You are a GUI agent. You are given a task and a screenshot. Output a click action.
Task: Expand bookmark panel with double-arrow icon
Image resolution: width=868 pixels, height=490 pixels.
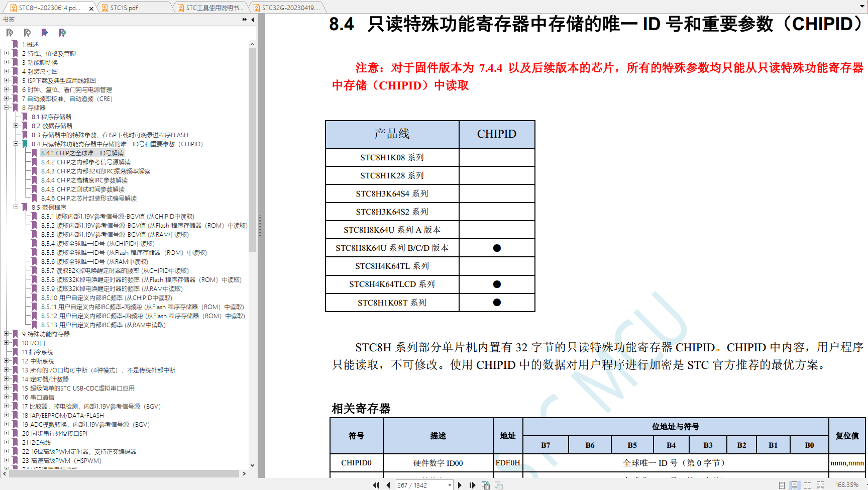245,20
